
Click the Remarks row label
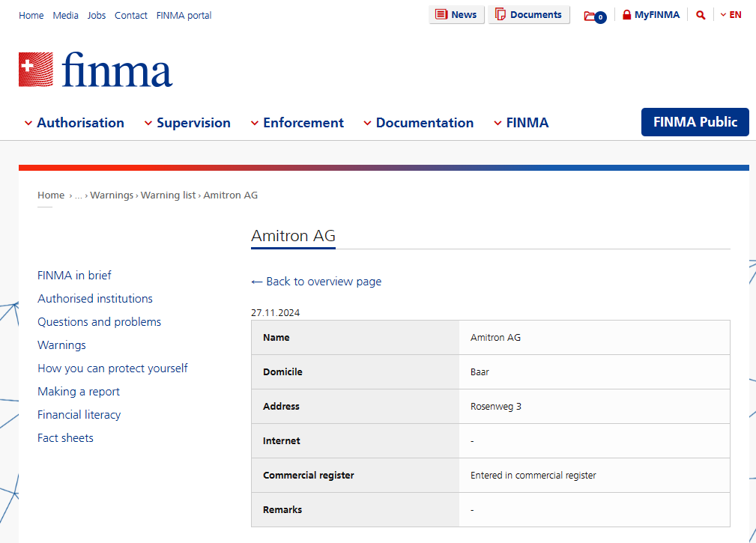tap(282, 510)
